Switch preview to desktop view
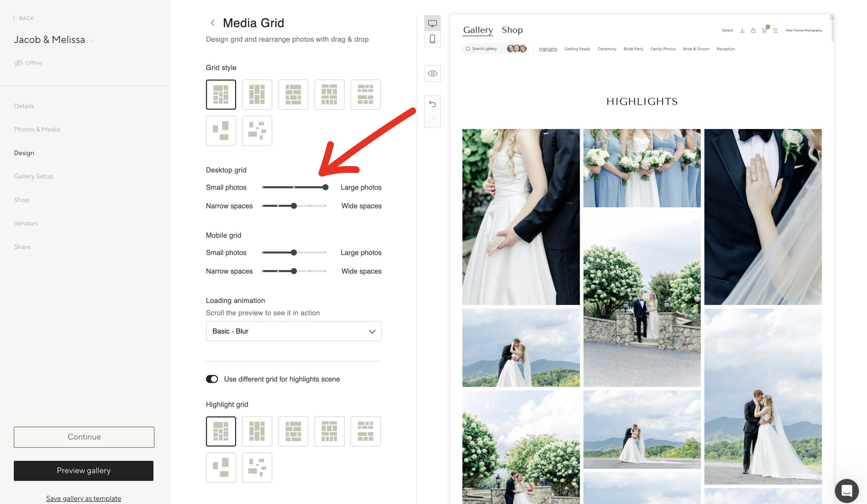This screenshot has width=867, height=504. (432, 23)
